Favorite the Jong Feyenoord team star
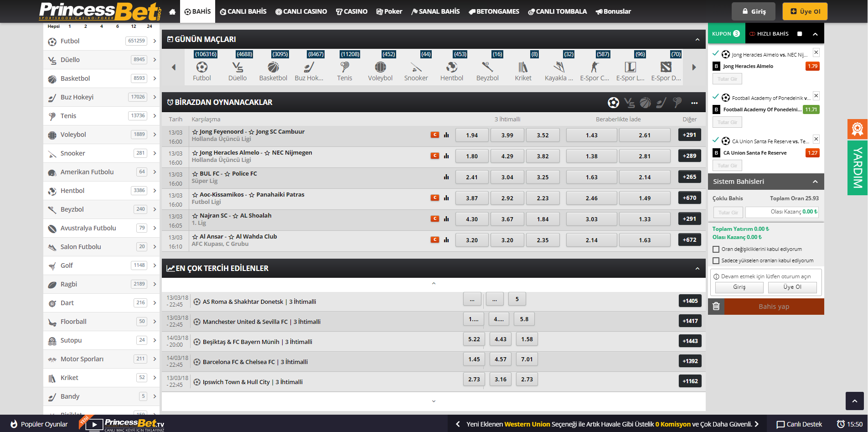 [x=195, y=132]
